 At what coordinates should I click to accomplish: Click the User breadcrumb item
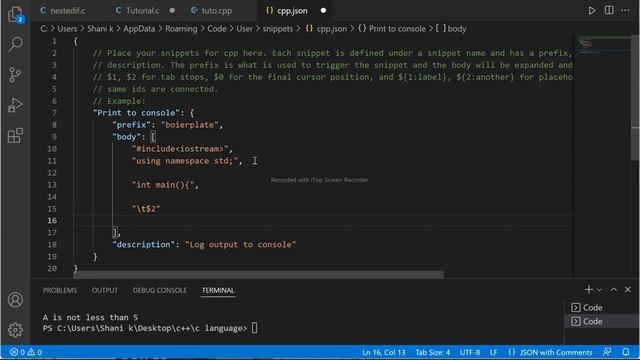click(244, 29)
